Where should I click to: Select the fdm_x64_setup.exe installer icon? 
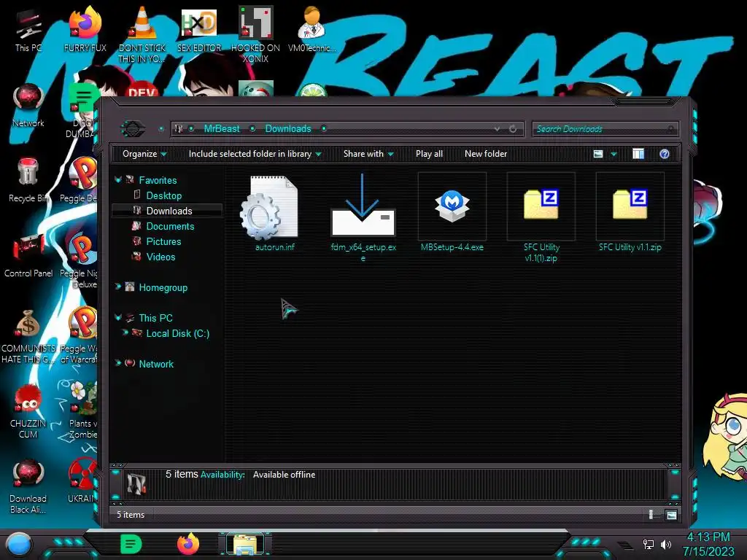point(363,206)
